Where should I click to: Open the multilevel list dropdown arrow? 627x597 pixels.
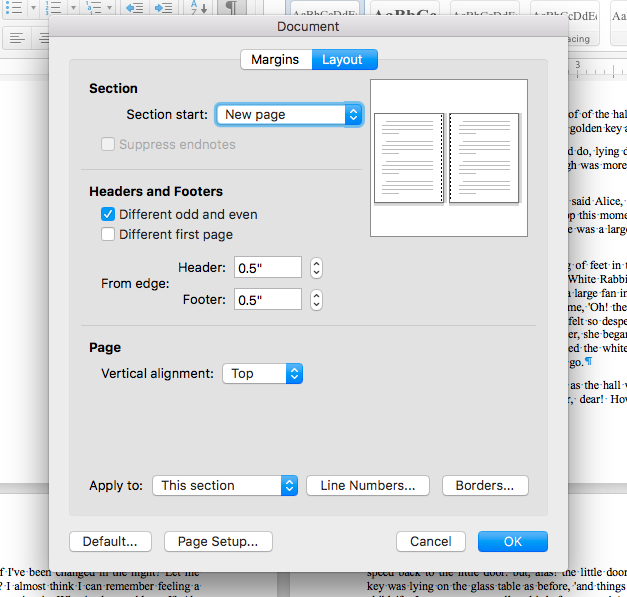pos(109,8)
